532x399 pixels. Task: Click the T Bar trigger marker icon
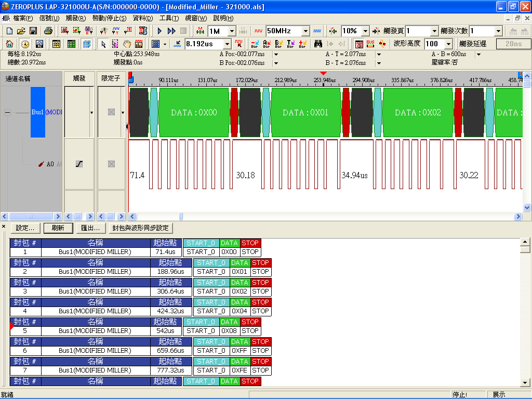(x=290, y=44)
